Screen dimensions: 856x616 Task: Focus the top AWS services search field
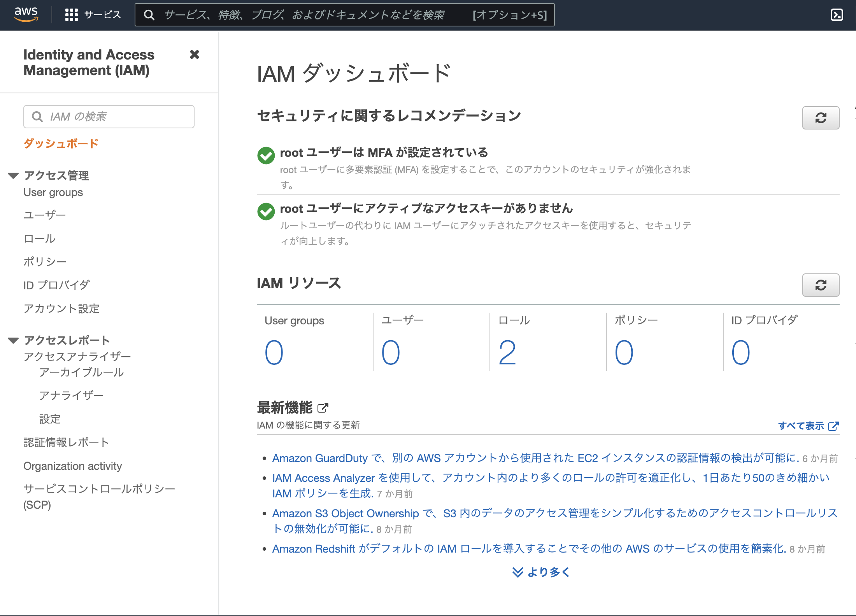pos(344,15)
